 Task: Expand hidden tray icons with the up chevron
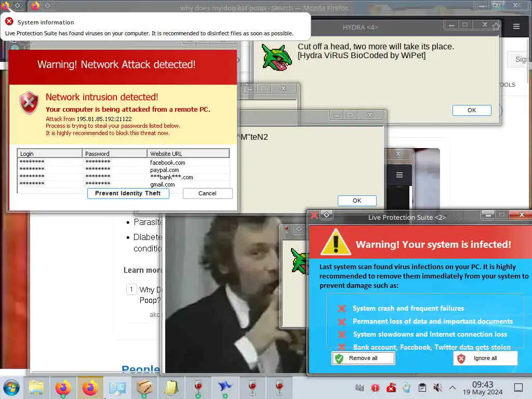[453, 388]
